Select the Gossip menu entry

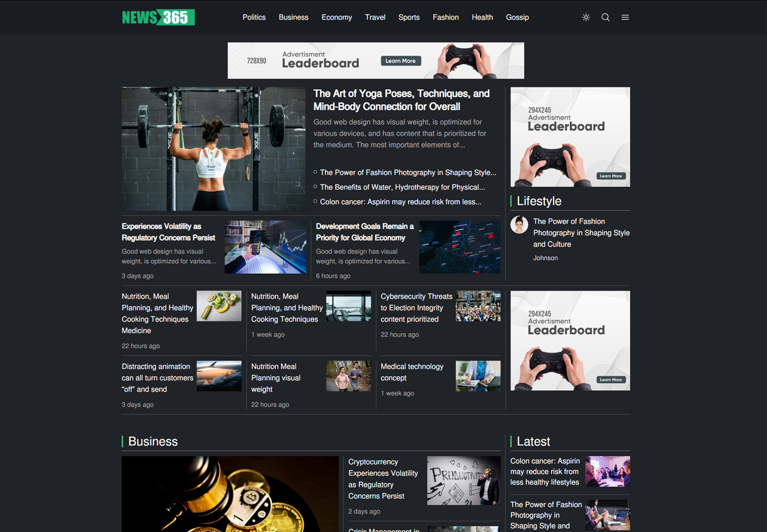[517, 17]
